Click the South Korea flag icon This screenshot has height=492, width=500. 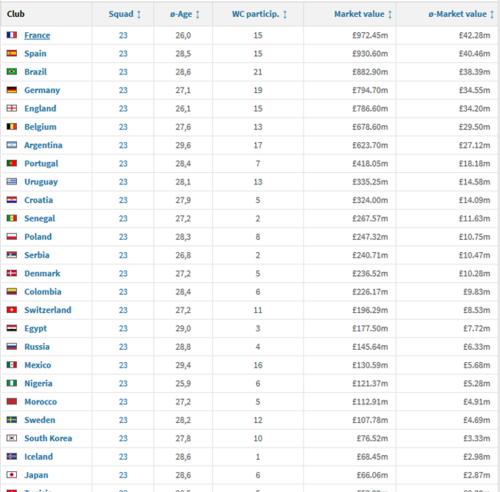point(12,438)
